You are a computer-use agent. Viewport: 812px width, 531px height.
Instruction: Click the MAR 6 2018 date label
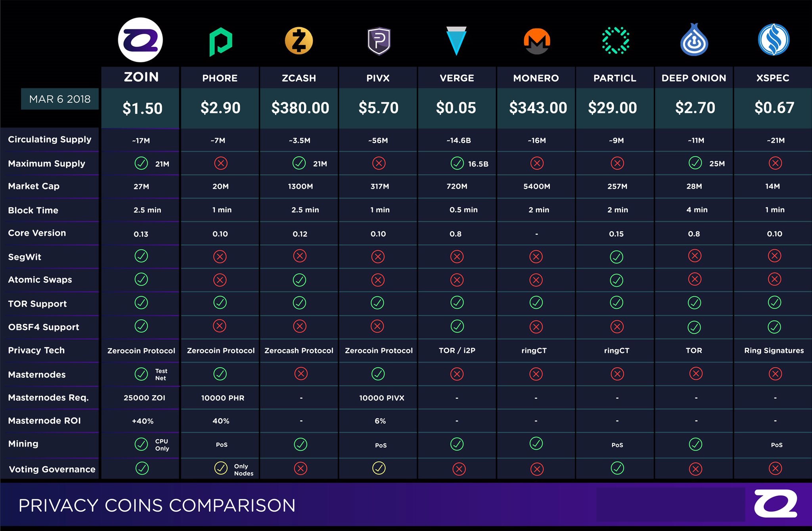click(60, 99)
